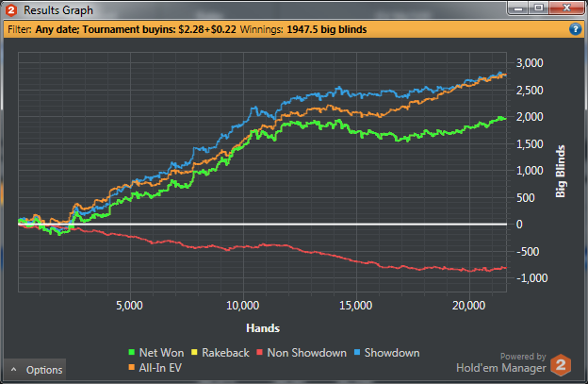
Task: Click the All-In EV legend label
Action: click(160, 368)
